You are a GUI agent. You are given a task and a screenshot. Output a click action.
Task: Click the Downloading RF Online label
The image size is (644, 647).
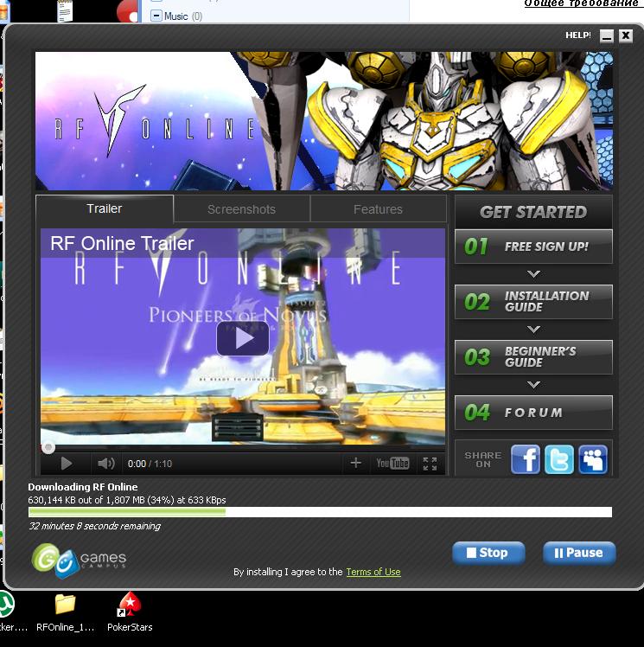pyautogui.click(x=83, y=487)
